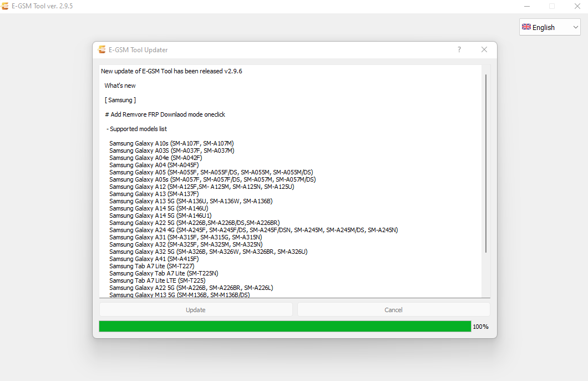588x381 pixels.
Task: Click the 'What's new' heading text
Action: click(120, 86)
